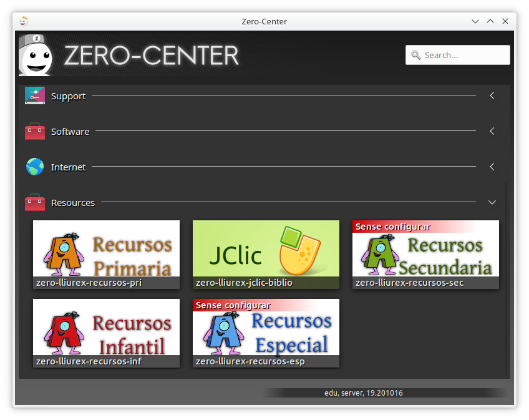529x420 pixels.
Task: Open the JClic biblio tile
Action: [266, 255]
